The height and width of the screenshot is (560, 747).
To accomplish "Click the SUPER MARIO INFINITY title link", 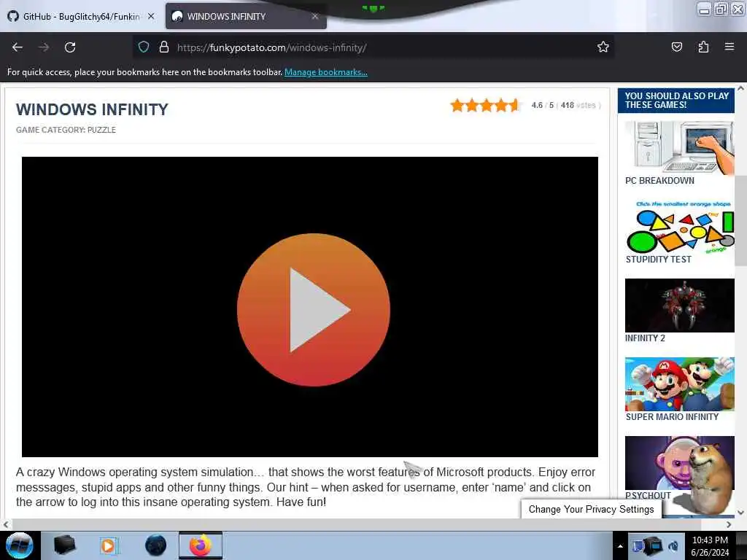I will (672, 417).
